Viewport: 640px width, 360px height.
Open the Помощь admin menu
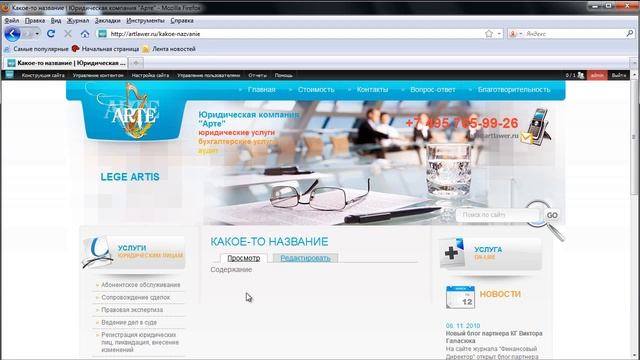tap(283, 75)
